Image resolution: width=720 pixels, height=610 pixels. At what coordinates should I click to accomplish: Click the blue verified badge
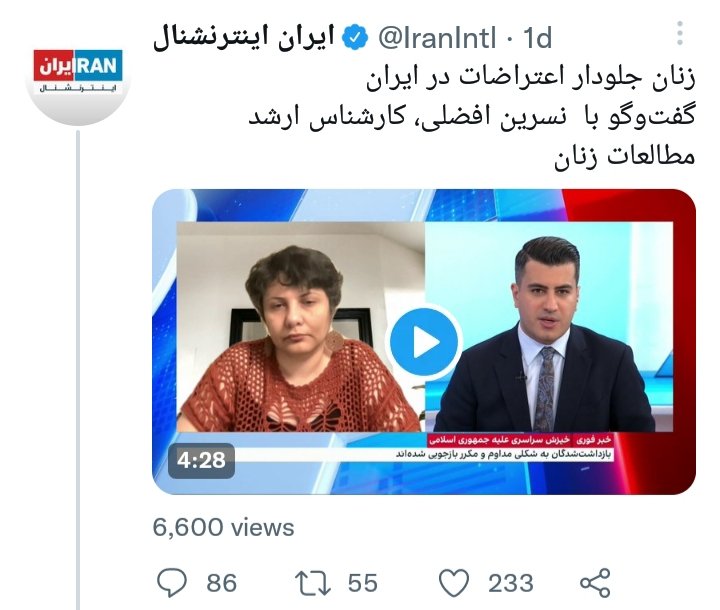[x=354, y=38]
